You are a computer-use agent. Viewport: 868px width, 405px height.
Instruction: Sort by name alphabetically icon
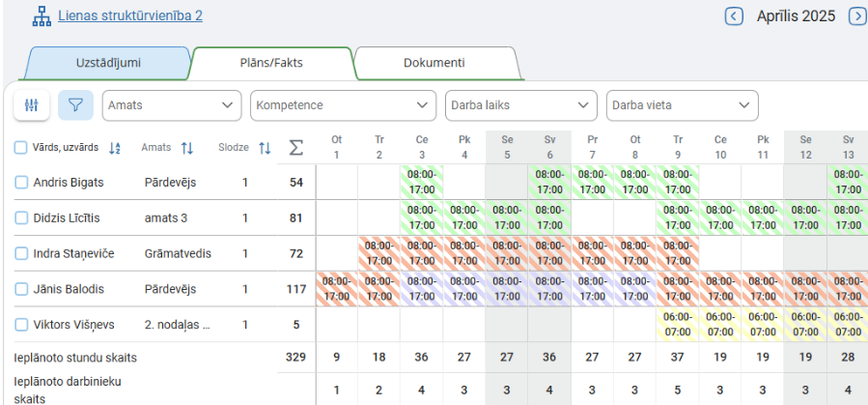click(115, 148)
